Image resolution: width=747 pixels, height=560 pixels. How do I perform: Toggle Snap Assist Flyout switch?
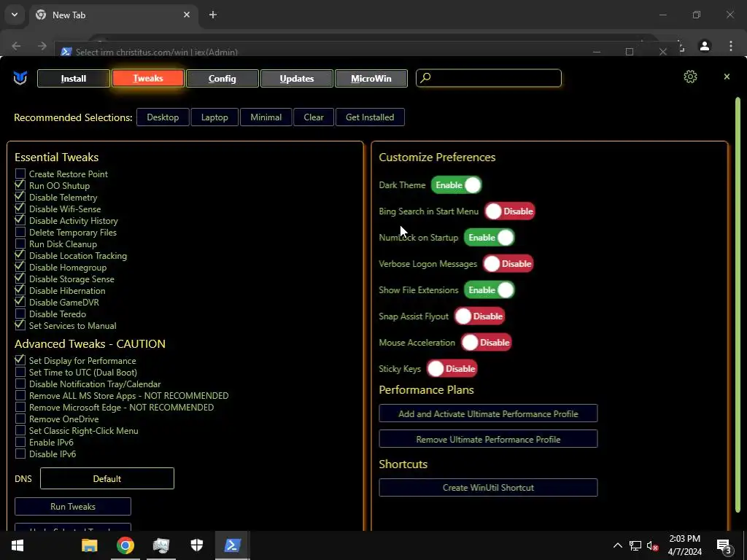point(479,316)
